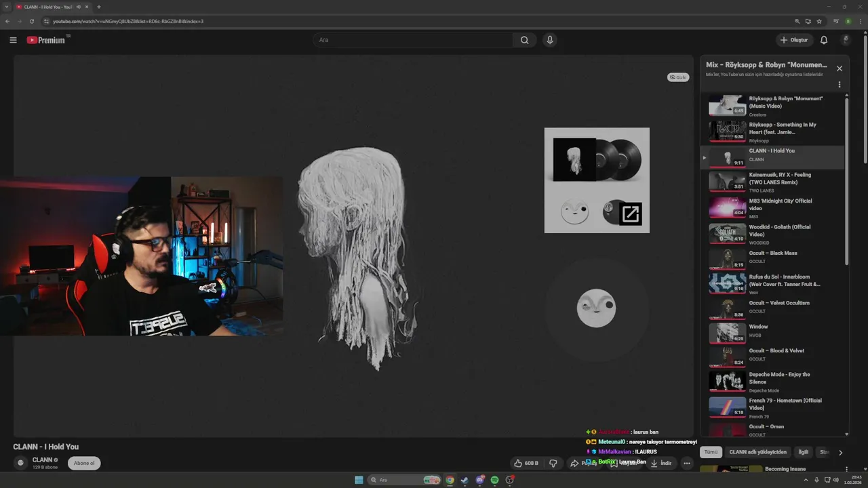Play Röyksopp & Robyn Monument from playlist
The width and height of the screenshot is (868, 488).
click(772, 106)
